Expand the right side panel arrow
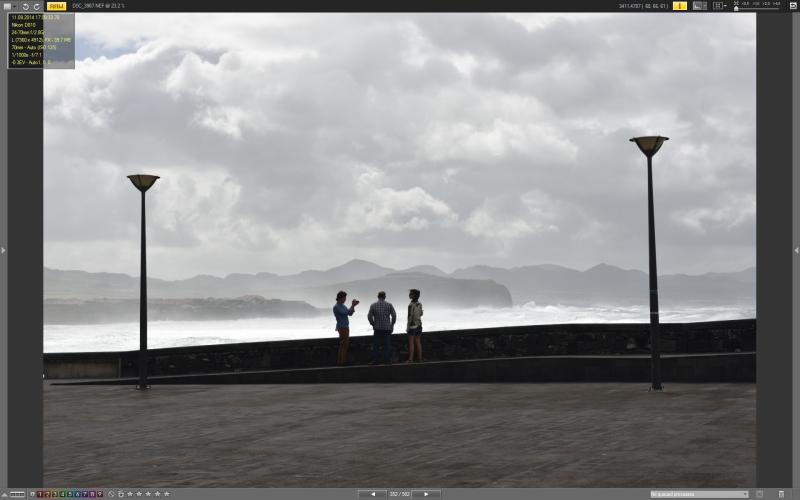This screenshot has height=500, width=800. click(796, 250)
